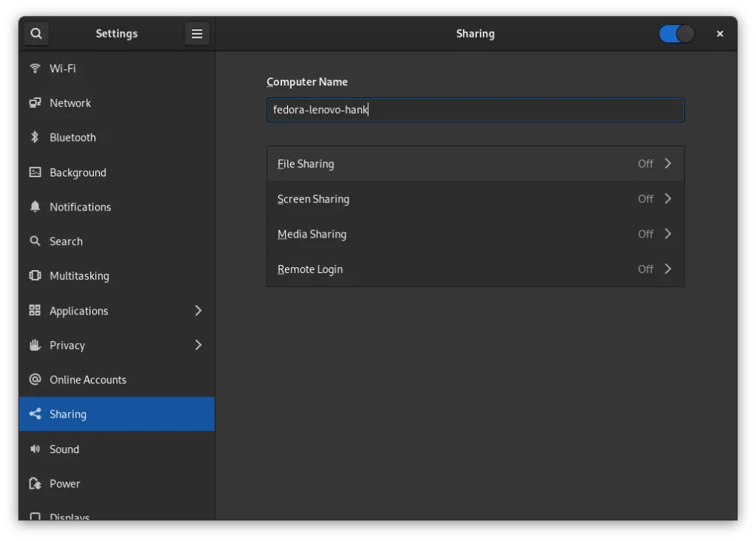Click the Wi-Fi icon in sidebar
Screen dimensions: 756x541
point(35,69)
